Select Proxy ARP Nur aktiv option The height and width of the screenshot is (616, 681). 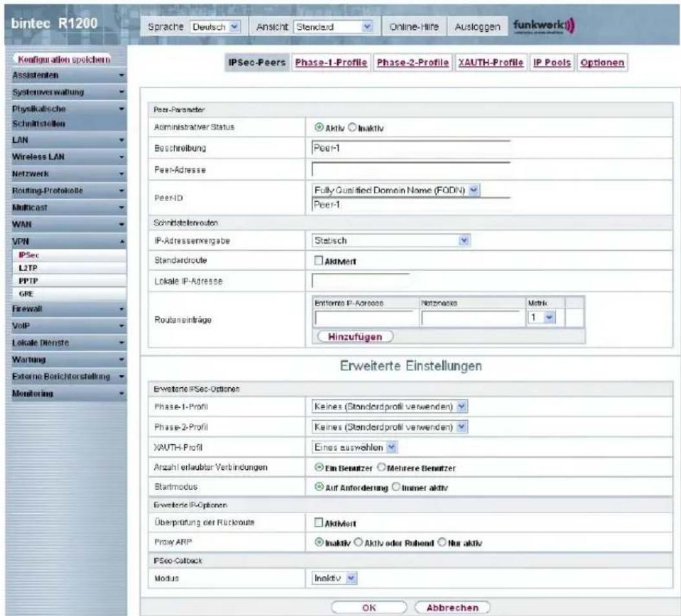(442, 542)
